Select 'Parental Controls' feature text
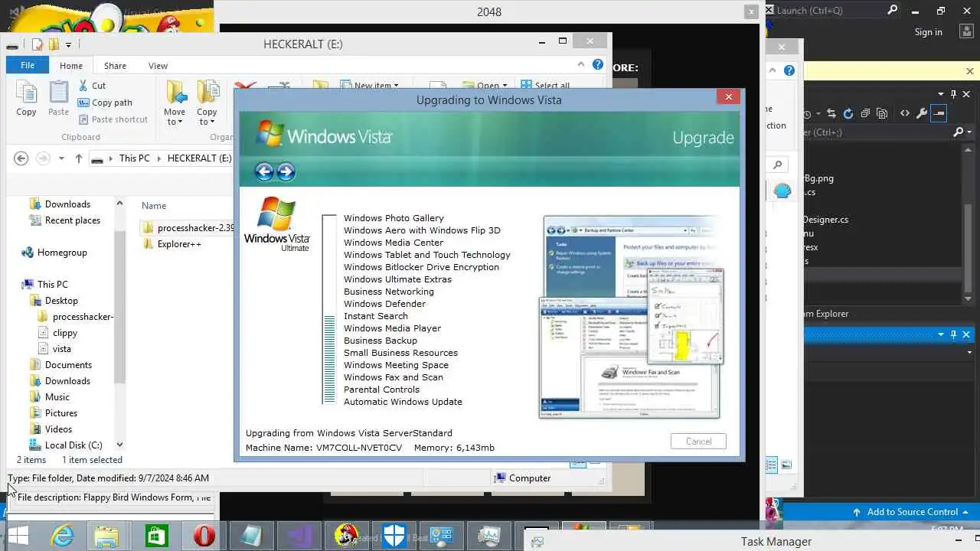Screen dimensions: 980x551 381,390
